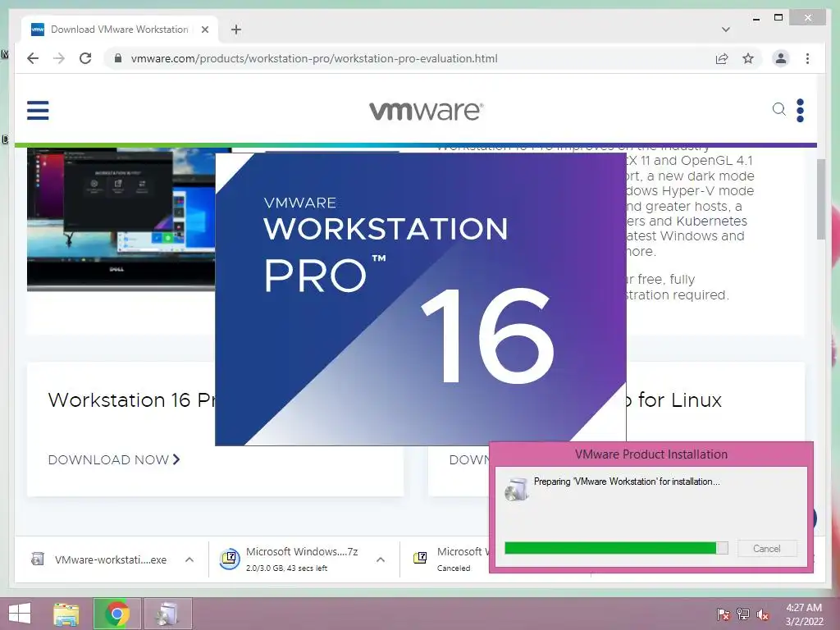Close the Download VMware Workstation tab
The width and height of the screenshot is (840, 630).
click(204, 30)
